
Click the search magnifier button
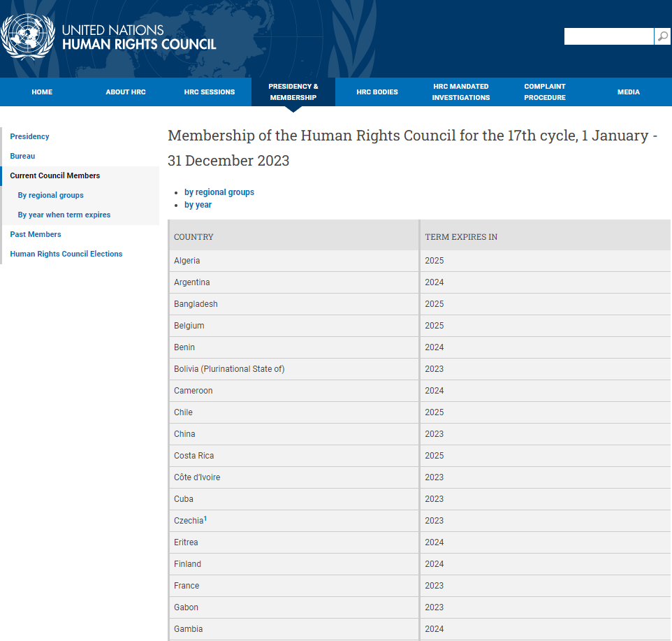pyautogui.click(x=662, y=36)
